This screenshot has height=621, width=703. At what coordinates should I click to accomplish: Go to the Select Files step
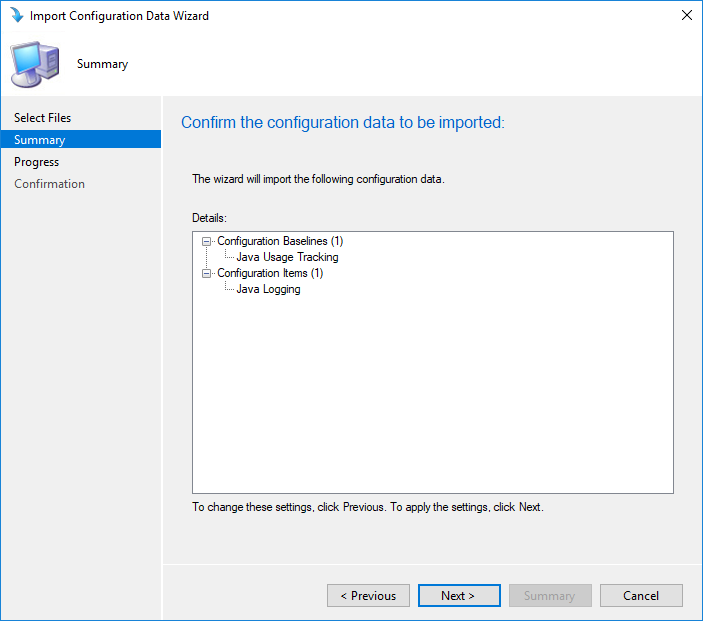coord(43,117)
